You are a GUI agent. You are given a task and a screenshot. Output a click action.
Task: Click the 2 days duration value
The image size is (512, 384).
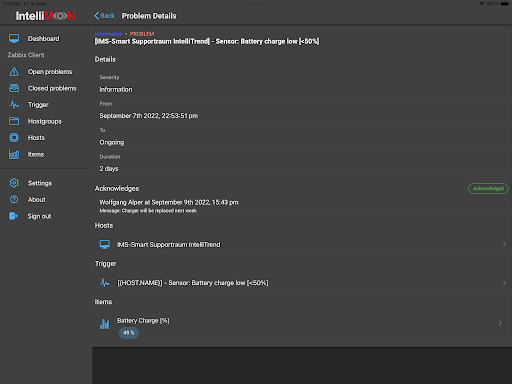[x=109, y=169]
